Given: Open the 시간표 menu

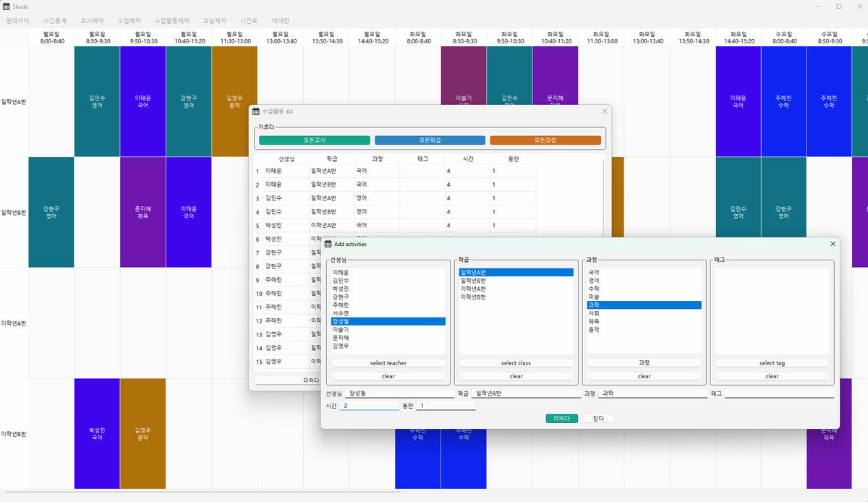Looking at the screenshot, I should tap(249, 21).
